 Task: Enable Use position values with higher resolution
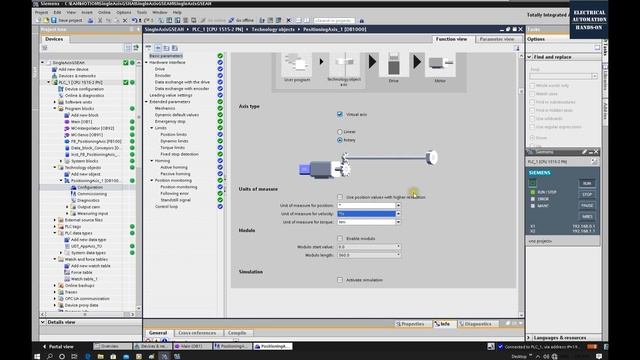340,197
